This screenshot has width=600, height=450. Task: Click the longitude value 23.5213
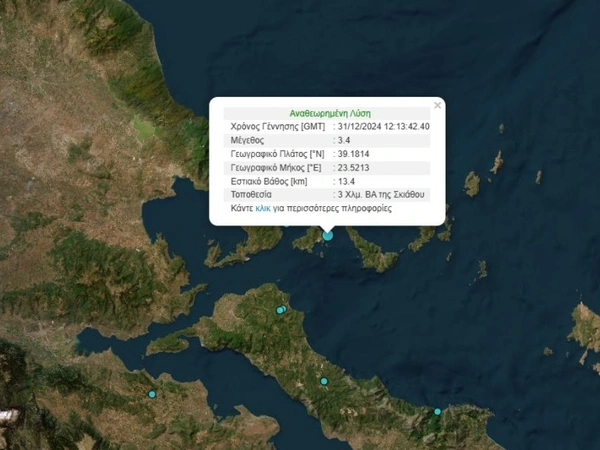pos(354,169)
